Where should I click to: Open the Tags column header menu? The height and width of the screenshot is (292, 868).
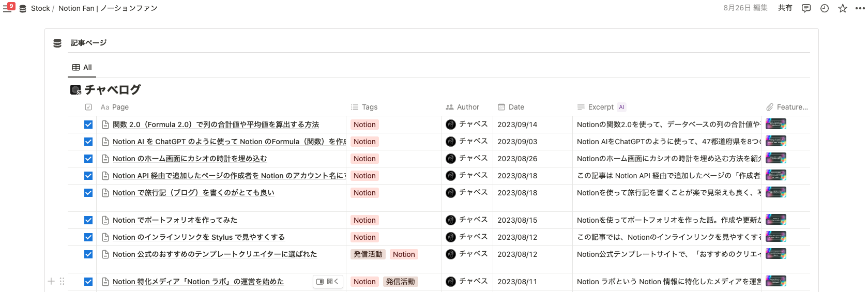point(364,107)
